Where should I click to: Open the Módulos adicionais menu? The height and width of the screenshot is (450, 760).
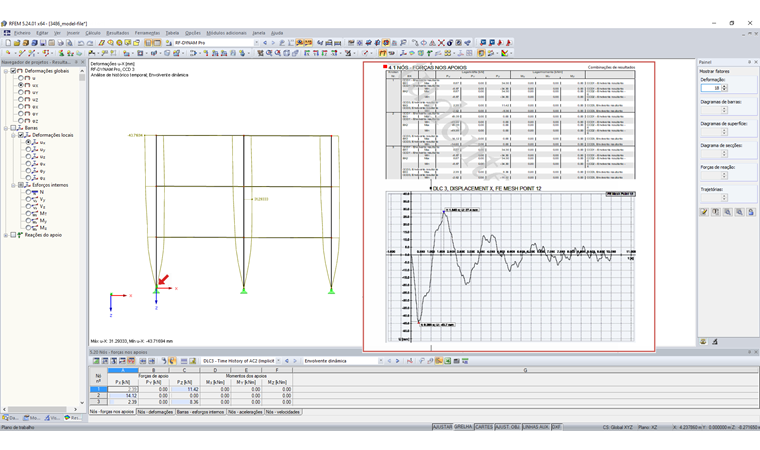pyautogui.click(x=226, y=33)
